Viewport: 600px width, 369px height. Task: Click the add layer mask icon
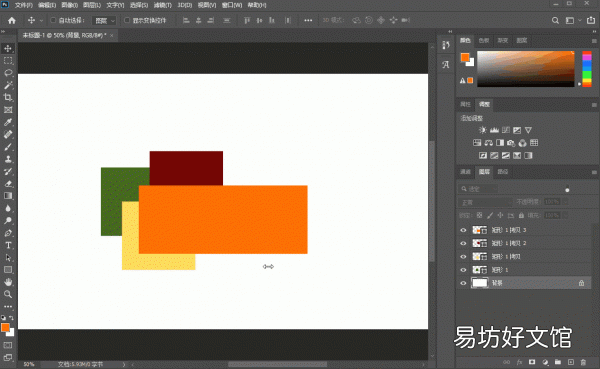click(532, 362)
